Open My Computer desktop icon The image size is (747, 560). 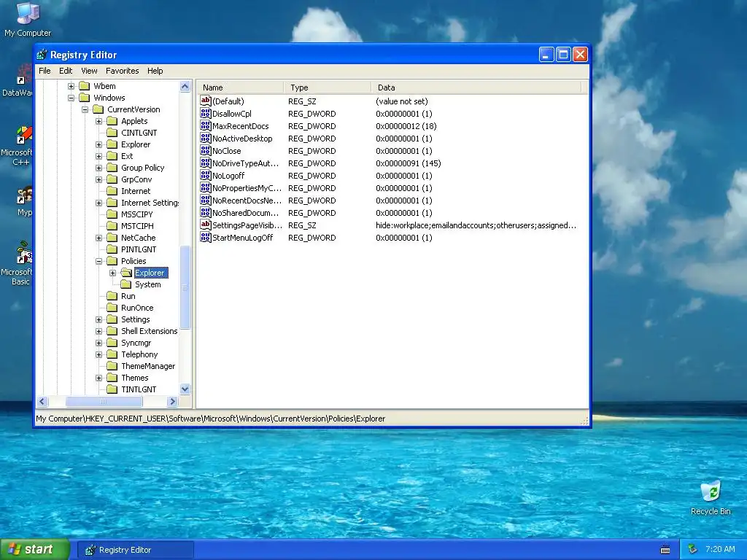(28, 19)
